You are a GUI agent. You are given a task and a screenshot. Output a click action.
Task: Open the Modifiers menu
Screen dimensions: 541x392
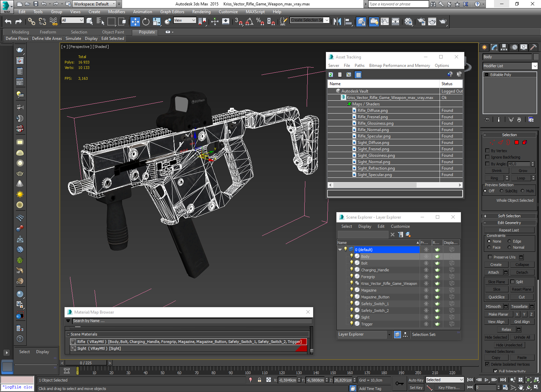point(117,12)
